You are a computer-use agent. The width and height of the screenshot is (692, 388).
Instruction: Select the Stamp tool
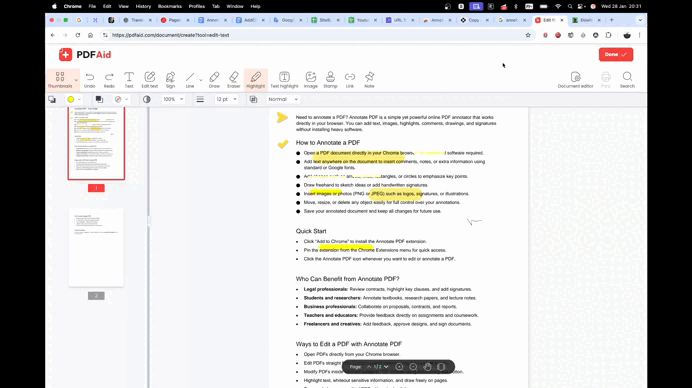click(330, 80)
